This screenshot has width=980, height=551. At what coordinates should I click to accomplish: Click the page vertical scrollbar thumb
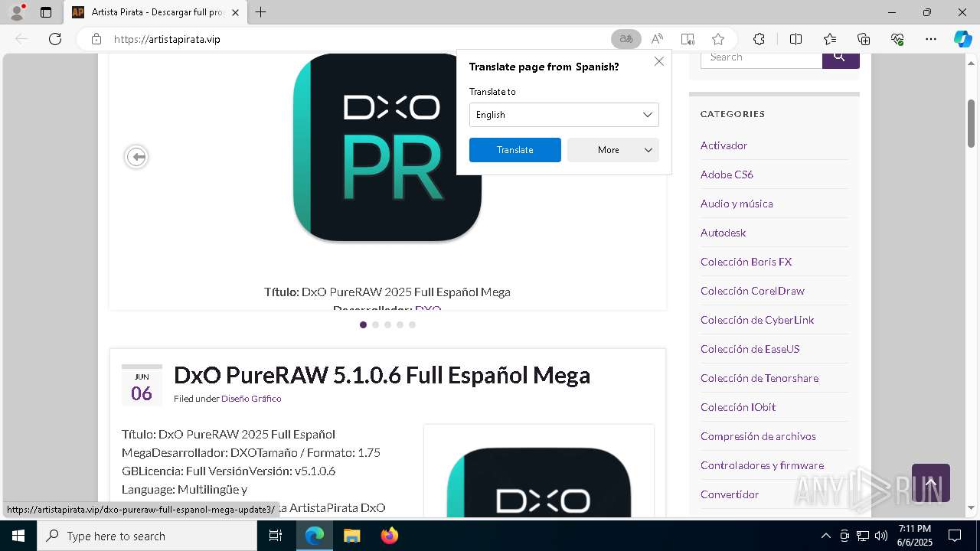coord(971,123)
